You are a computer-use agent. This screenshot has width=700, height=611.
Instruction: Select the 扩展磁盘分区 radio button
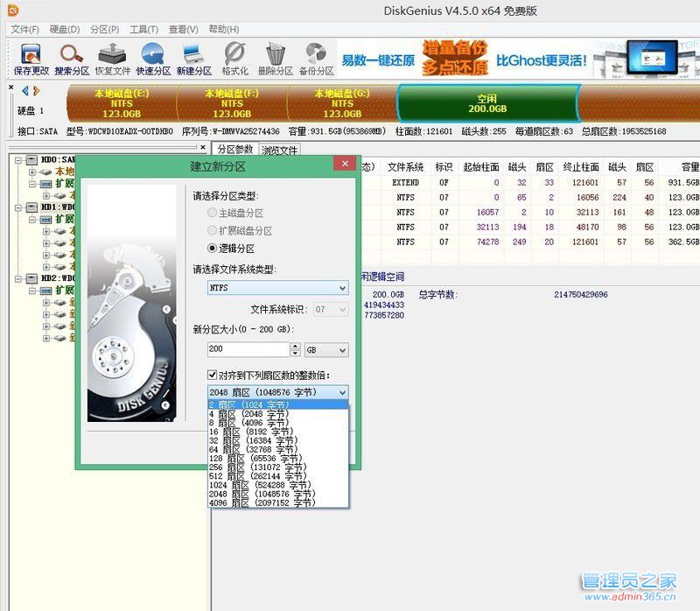pyautogui.click(x=212, y=230)
